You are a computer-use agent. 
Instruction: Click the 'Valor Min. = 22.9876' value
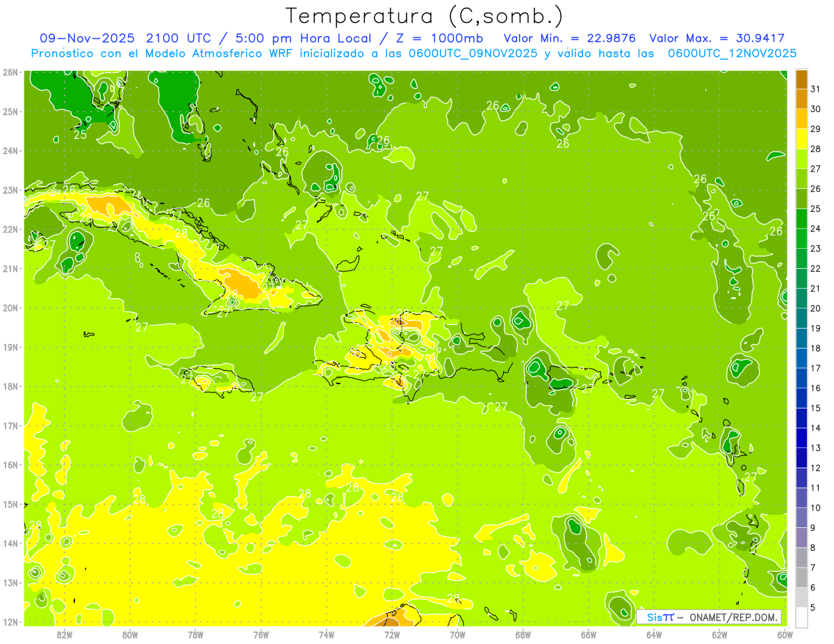tap(570, 38)
